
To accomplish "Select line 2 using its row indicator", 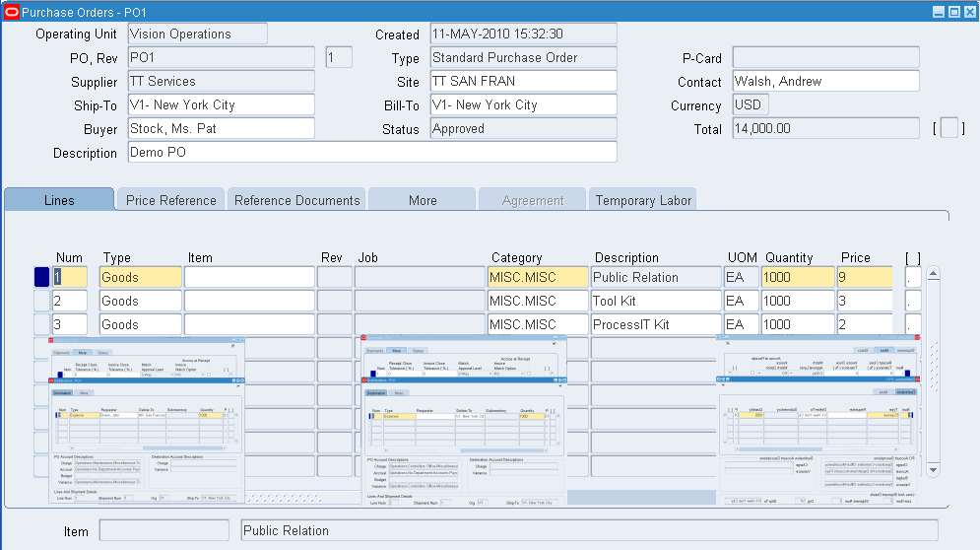I will (41, 302).
